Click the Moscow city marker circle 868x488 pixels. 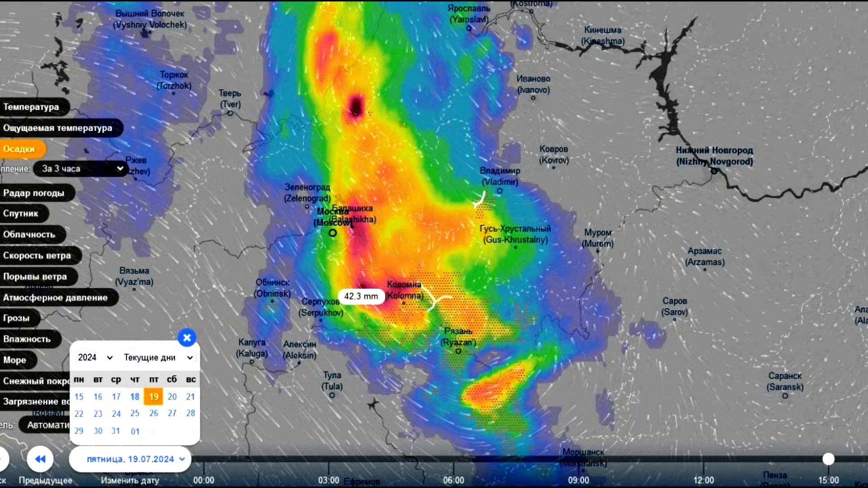click(333, 233)
